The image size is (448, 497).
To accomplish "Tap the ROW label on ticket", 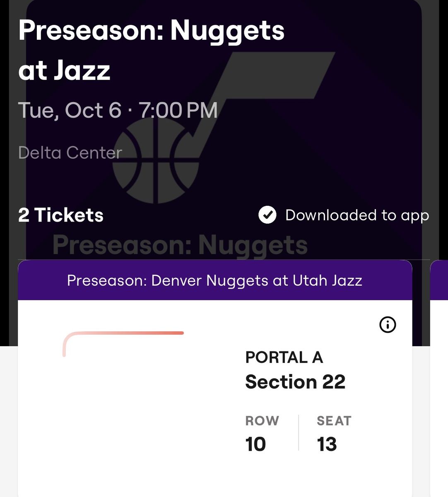I will (x=262, y=421).
